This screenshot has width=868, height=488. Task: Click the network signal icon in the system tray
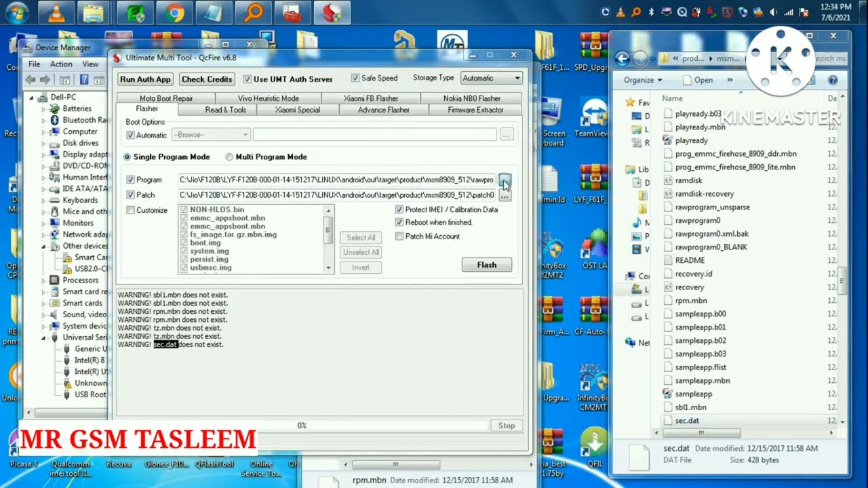click(789, 12)
